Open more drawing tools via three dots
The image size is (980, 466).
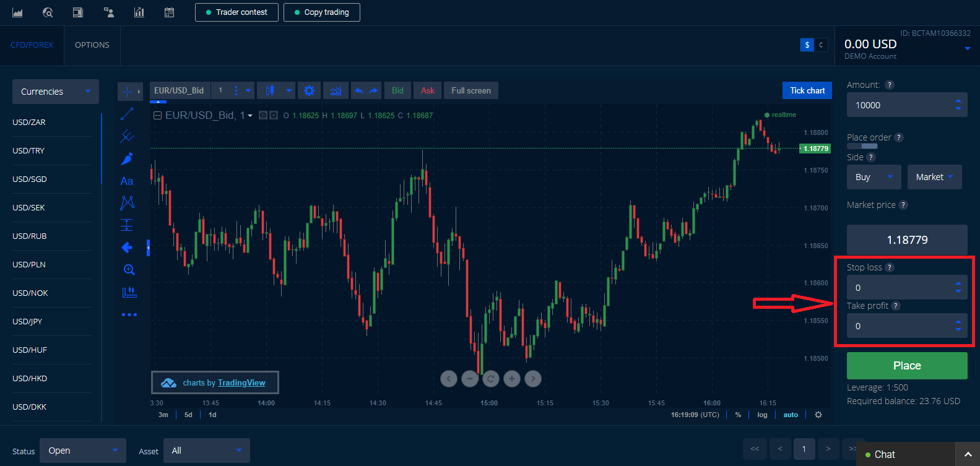tap(129, 315)
